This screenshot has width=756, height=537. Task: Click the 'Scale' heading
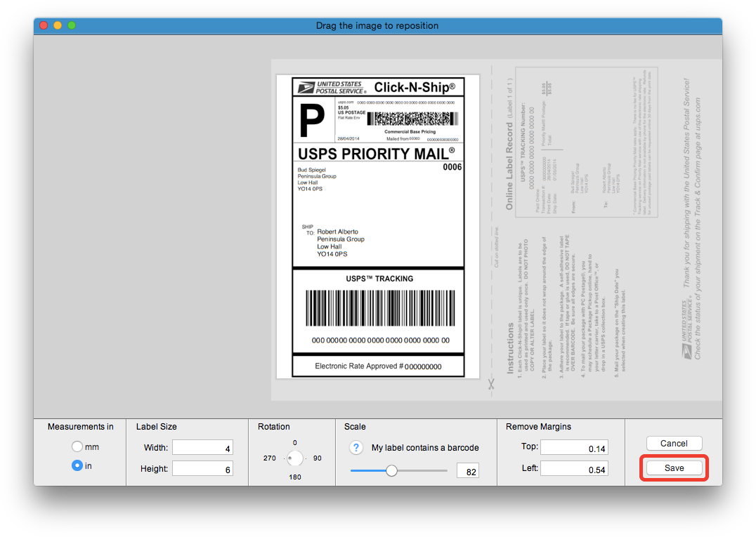pos(355,427)
